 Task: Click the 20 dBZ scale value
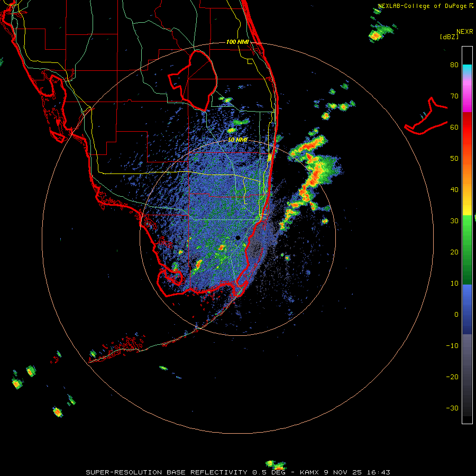(454, 252)
